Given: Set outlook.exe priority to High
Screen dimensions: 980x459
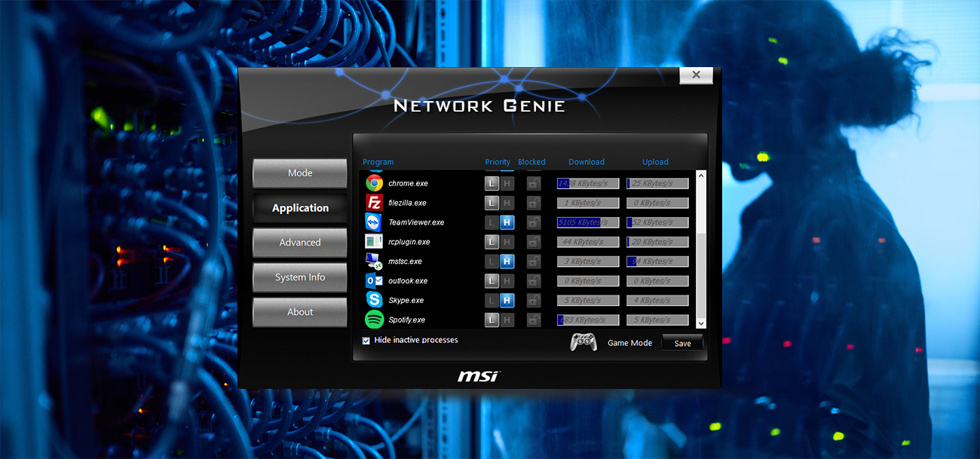Looking at the screenshot, I should (507, 281).
